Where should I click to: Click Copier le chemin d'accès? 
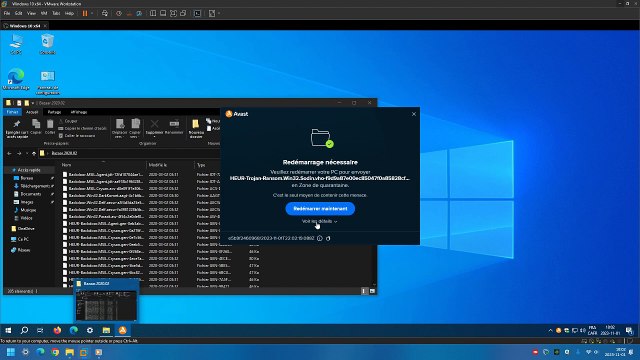tap(83, 128)
